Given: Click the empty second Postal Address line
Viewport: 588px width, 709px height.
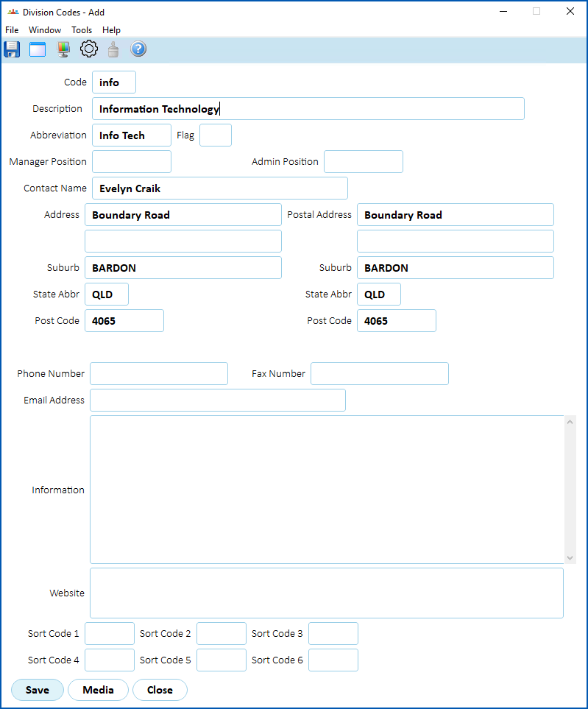Looking at the screenshot, I should pos(456,241).
